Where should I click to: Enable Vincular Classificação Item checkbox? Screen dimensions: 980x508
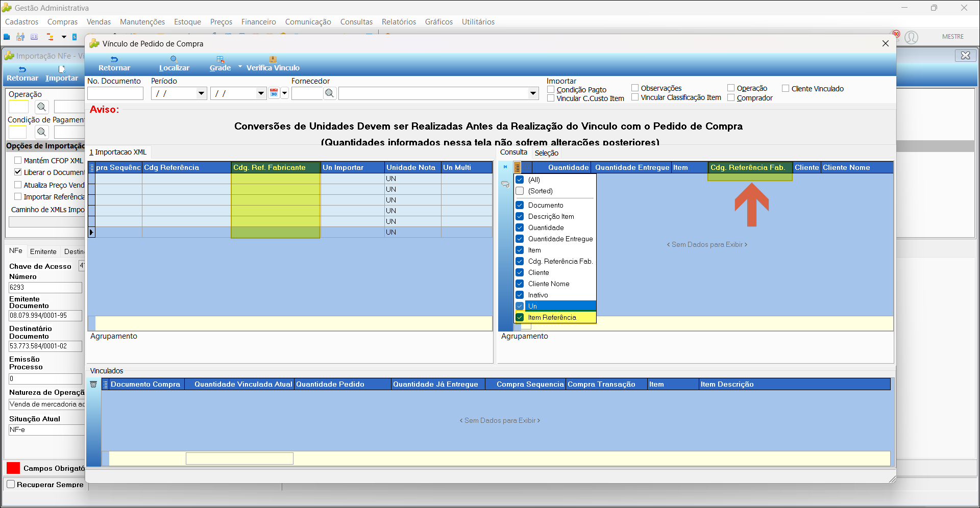point(635,97)
